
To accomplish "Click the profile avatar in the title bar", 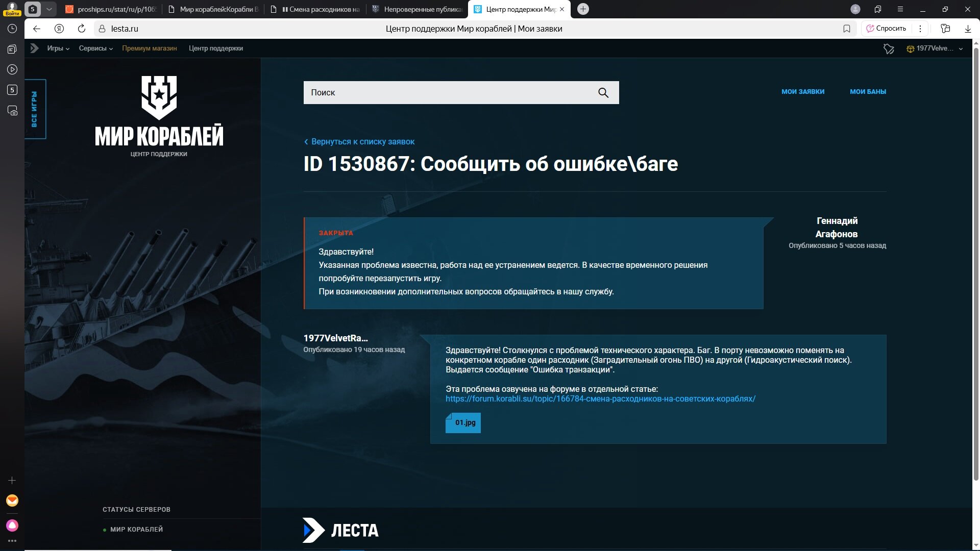I will (x=855, y=9).
